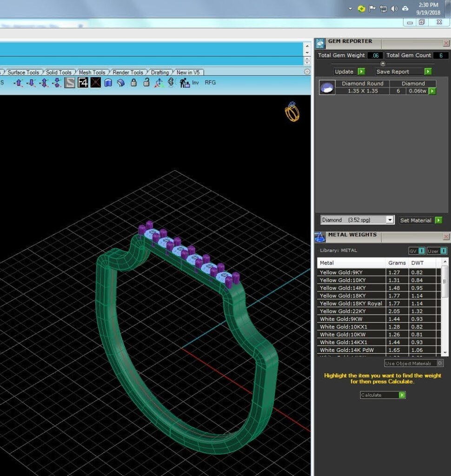The width and height of the screenshot is (451, 476).
Task: Click the settings gear beside the tool tabs
Action: tap(307, 72)
